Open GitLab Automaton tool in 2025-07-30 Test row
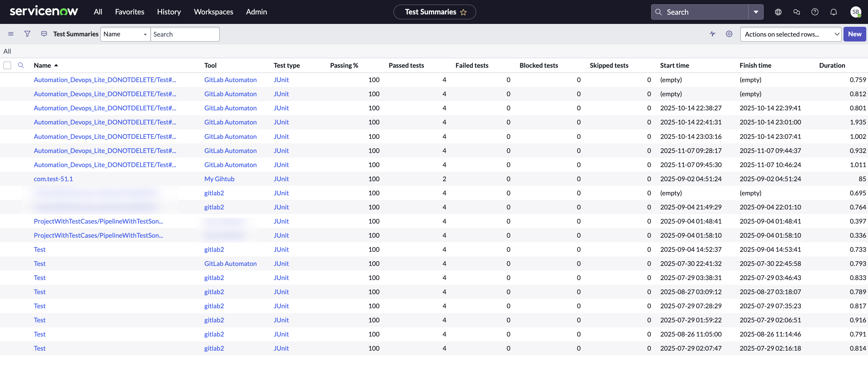 (x=230, y=264)
